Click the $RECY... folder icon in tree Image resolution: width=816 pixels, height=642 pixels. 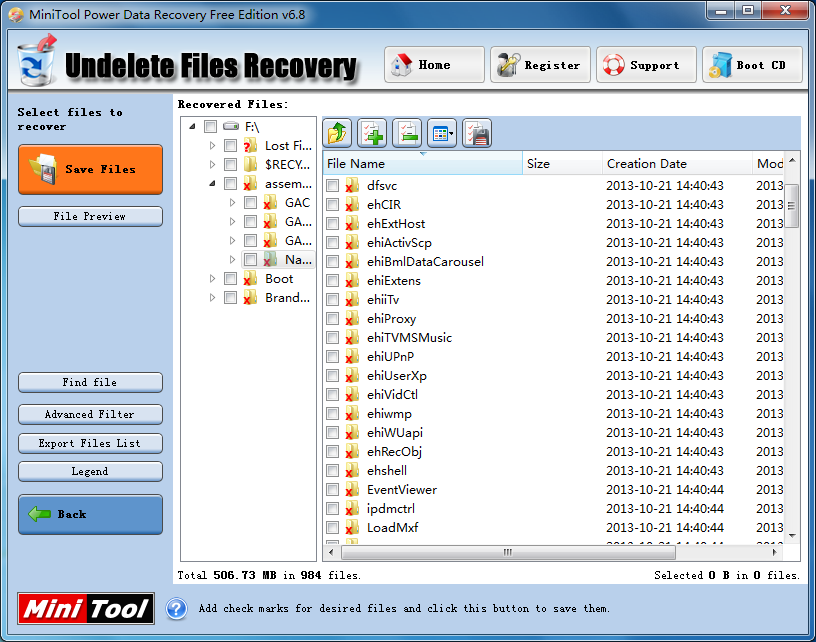click(250, 164)
